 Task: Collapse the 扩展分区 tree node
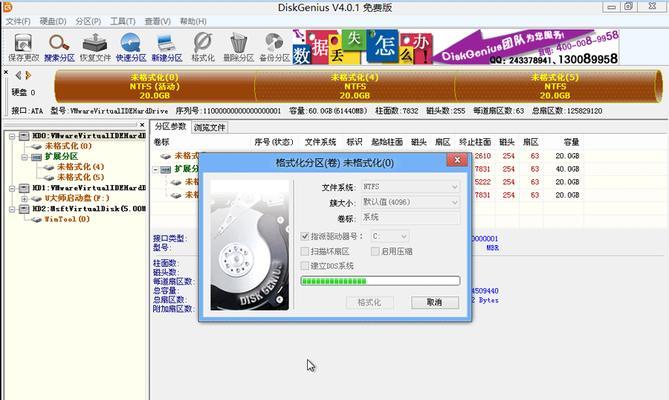coord(24,157)
